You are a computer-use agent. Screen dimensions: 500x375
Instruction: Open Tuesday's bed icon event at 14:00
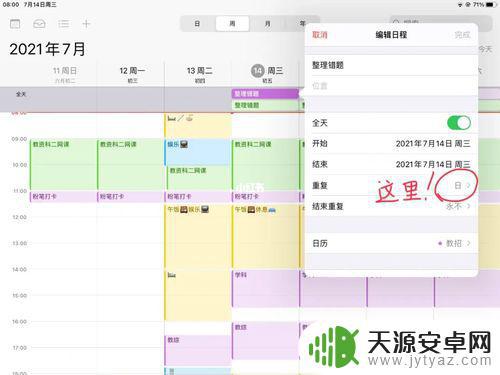(198, 295)
